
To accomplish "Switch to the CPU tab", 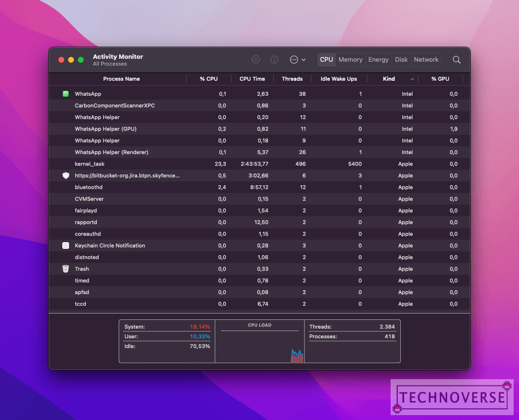I will pyautogui.click(x=326, y=59).
